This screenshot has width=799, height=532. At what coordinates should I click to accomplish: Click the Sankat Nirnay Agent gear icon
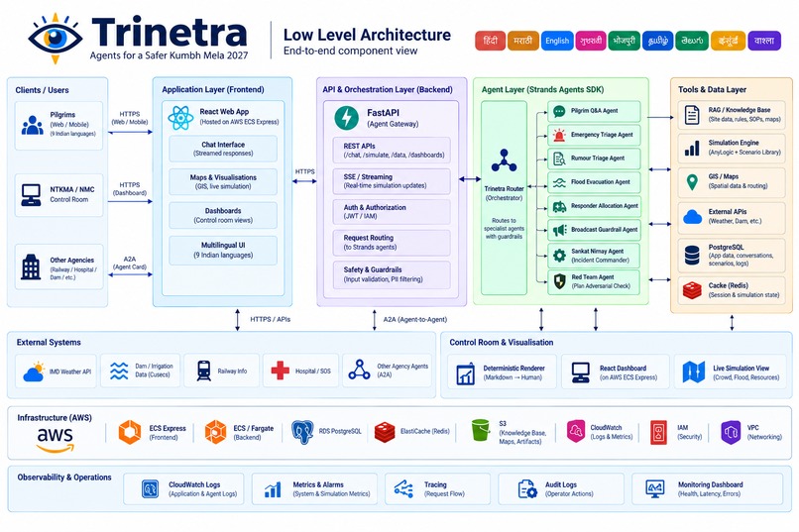(x=559, y=255)
